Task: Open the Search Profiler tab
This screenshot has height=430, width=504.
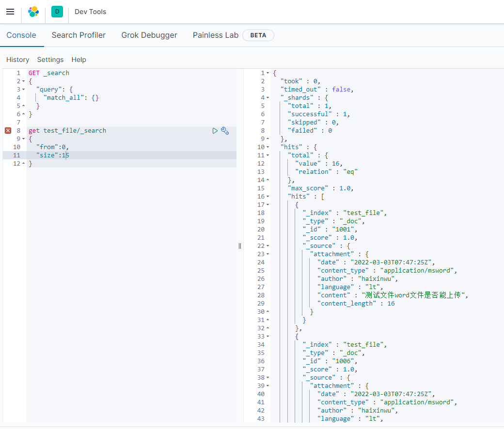Action: (79, 35)
